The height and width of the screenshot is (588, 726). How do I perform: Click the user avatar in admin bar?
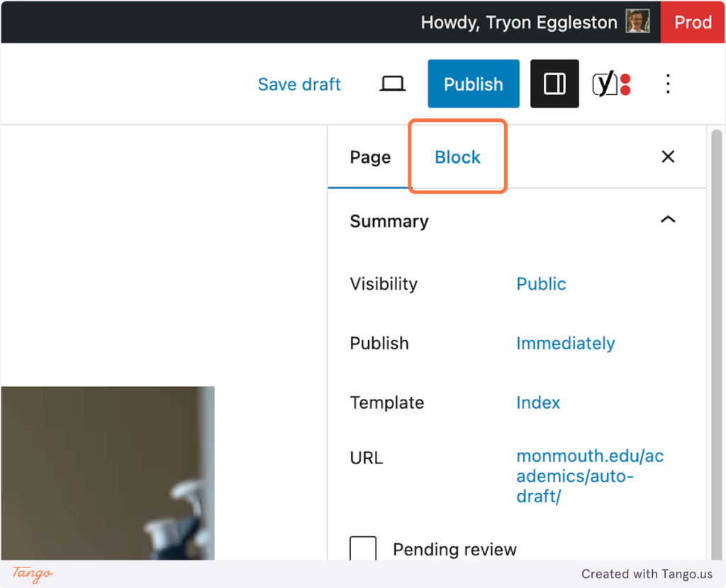pos(637,22)
